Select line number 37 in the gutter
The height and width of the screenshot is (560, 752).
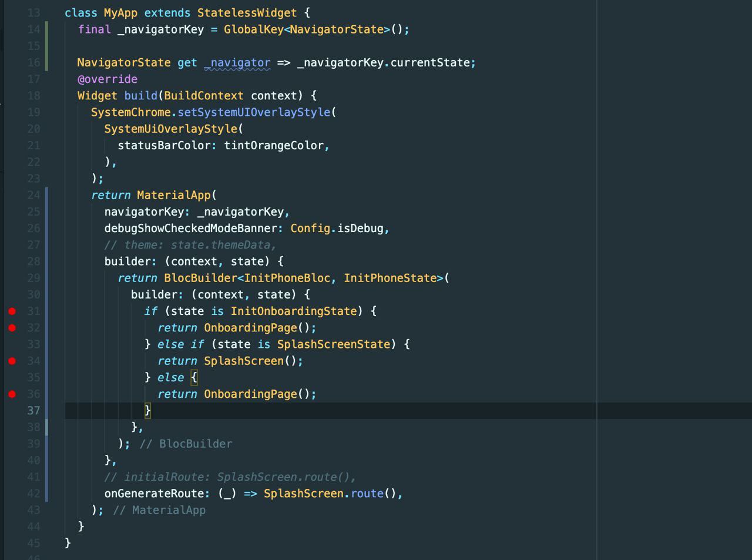[x=33, y=410]
